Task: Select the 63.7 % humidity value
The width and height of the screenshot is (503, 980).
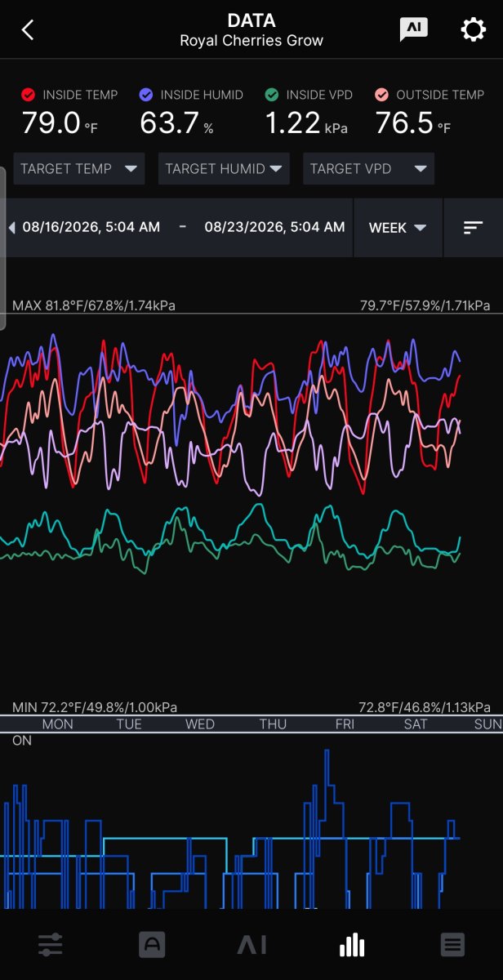Action: click(176, 123)
